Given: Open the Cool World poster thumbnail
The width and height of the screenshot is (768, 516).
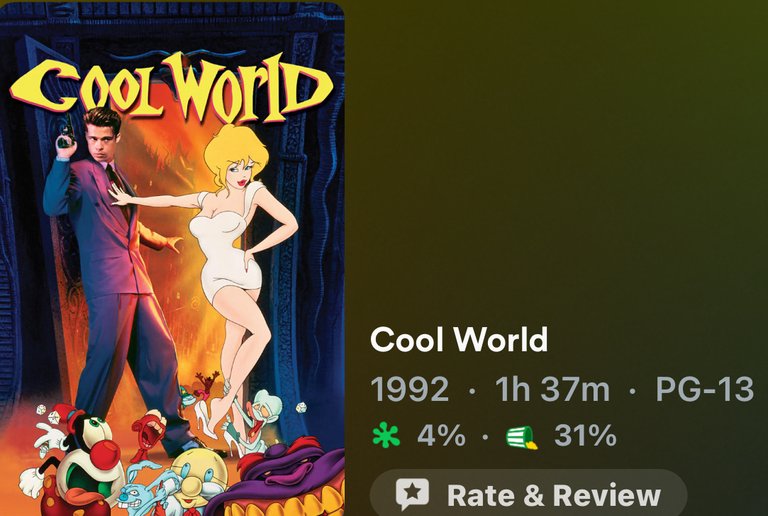Looking at the screenshot, I should 172,259.
